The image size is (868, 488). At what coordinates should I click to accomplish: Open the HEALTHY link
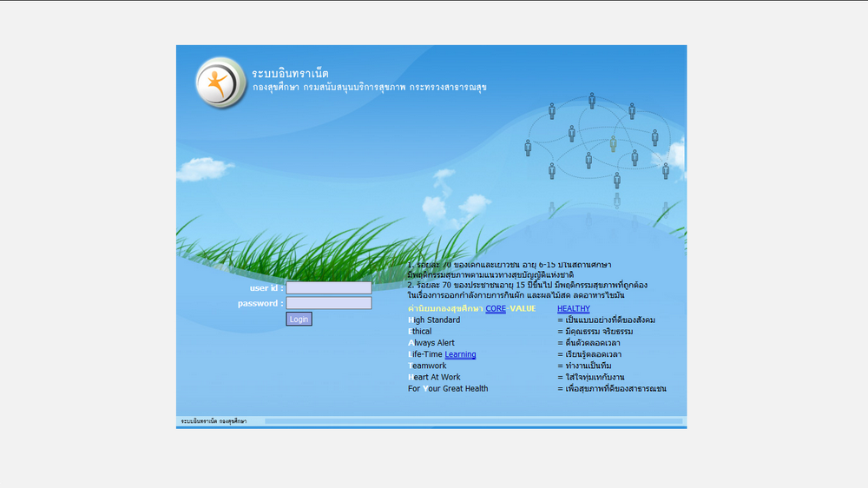(x=574, y=308)
